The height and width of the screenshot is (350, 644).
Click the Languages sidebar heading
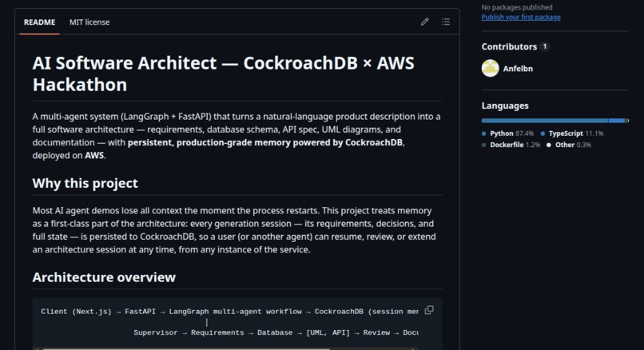click(x=505, y=105)
